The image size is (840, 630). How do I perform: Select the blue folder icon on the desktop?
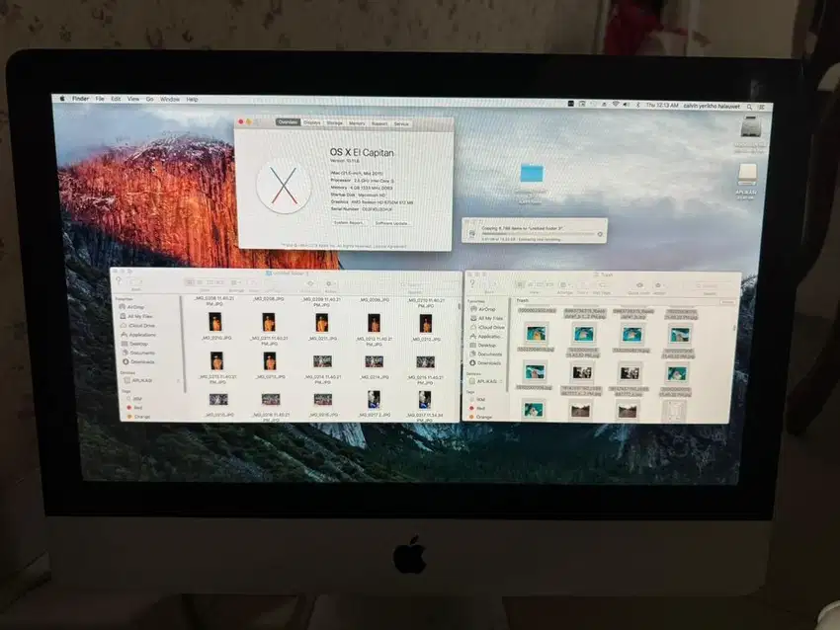532,173
